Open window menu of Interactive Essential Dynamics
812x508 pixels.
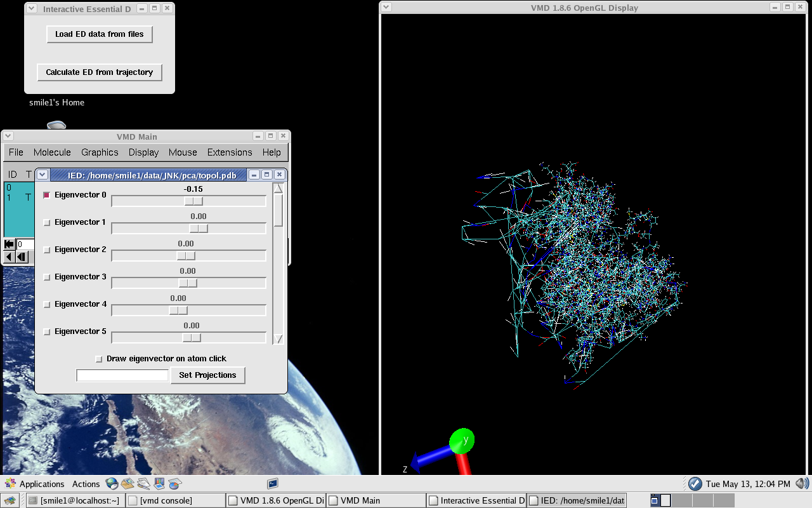[x=30, y=9]
